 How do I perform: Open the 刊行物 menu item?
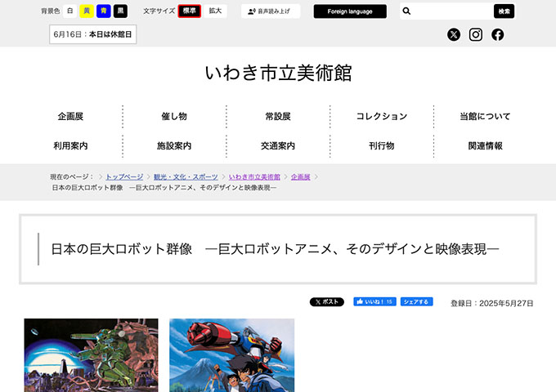pyautogui.click(x=382, y=145)
